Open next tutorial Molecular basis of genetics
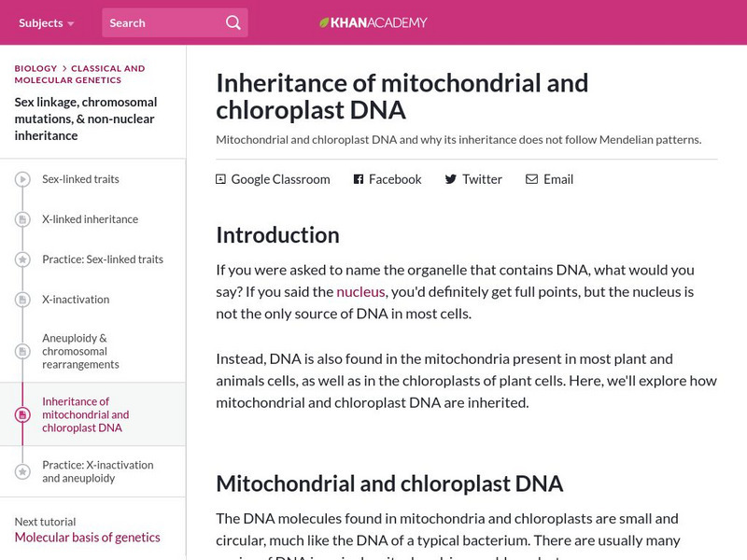 pyautogui.click(x=88, y=538)
